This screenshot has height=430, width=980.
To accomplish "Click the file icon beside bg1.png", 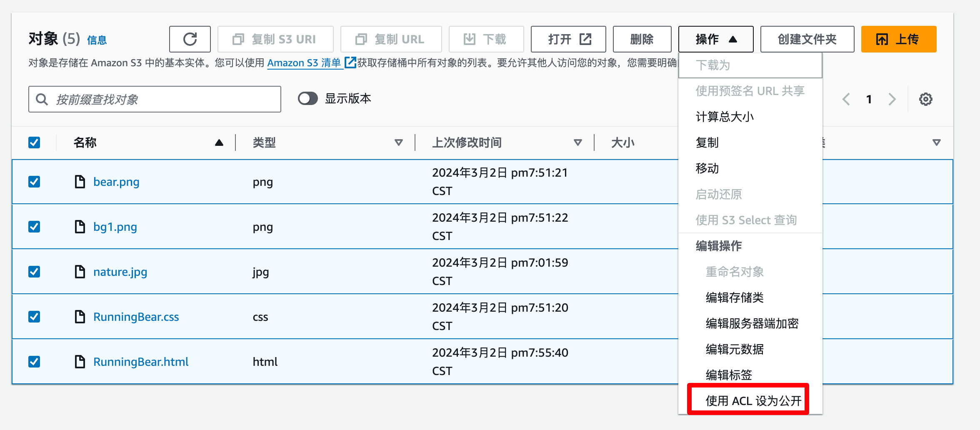I will pos(80,227).
